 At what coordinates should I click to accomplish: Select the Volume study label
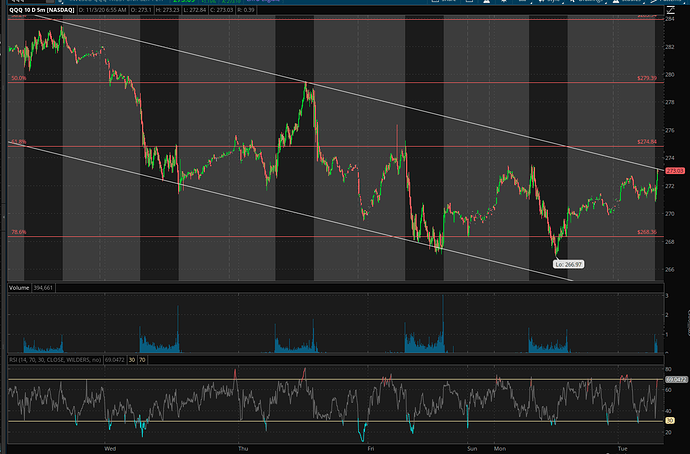point(19,288)
